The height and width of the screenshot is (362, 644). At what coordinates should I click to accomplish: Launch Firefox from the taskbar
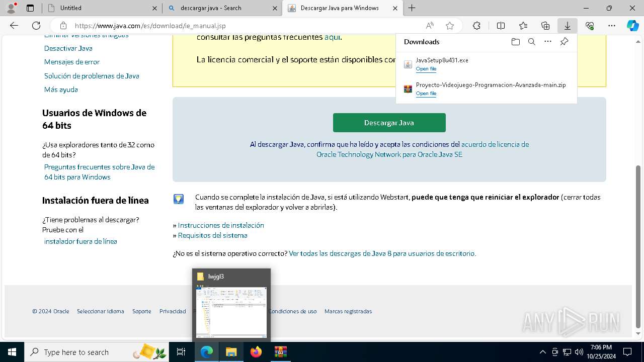pyautogui.click(x=256, y=352)
